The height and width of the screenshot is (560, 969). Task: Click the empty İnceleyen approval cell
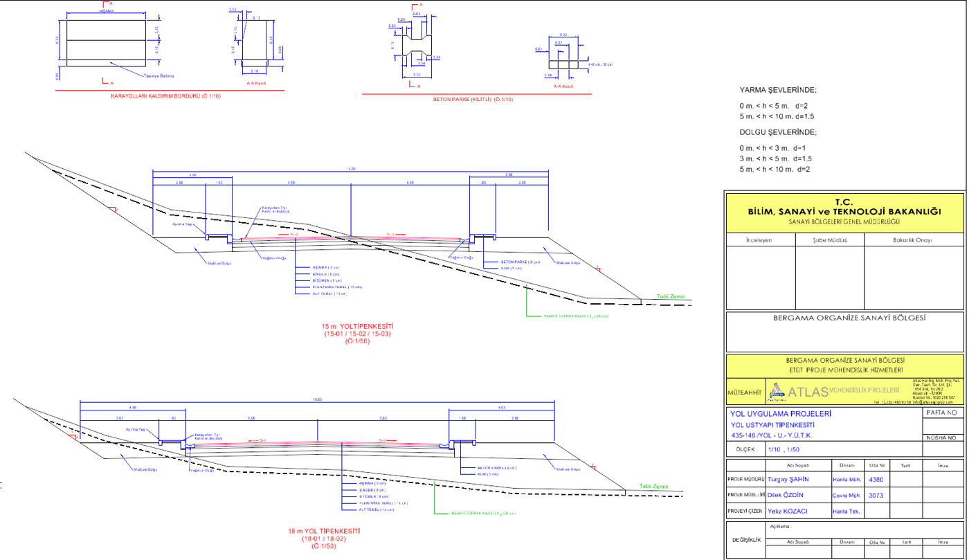coord(760,278)
